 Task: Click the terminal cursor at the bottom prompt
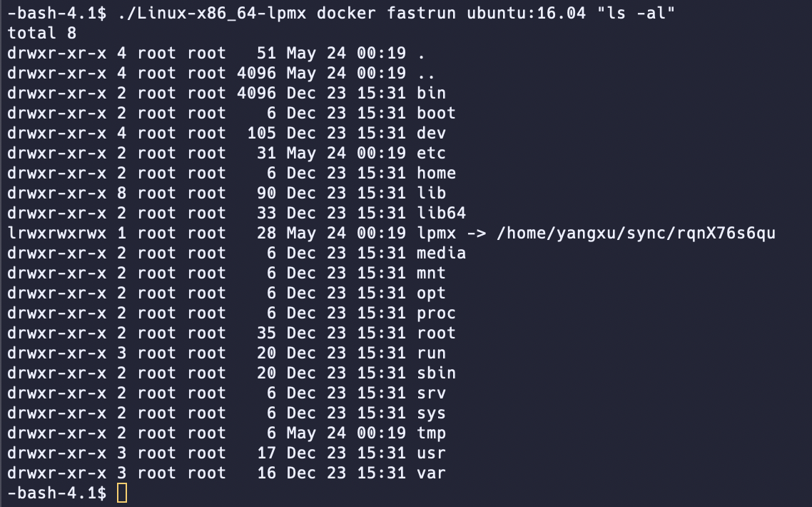click(122, 493)
